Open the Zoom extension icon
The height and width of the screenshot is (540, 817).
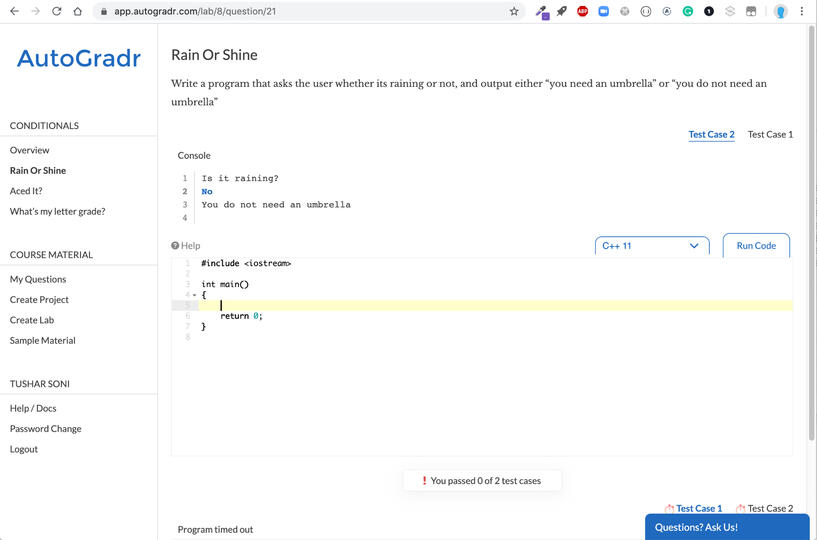603,11
